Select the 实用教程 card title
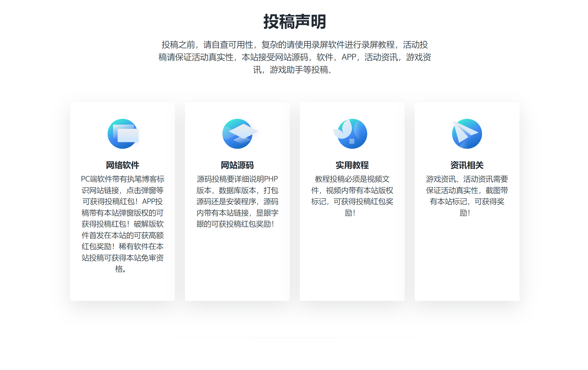 [x=352, y=165]
